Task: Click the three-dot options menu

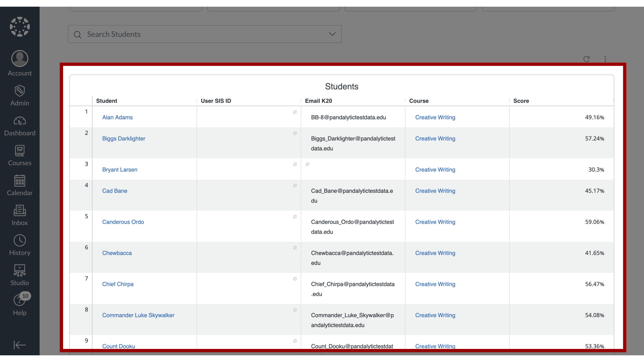Action: [605, 58]
